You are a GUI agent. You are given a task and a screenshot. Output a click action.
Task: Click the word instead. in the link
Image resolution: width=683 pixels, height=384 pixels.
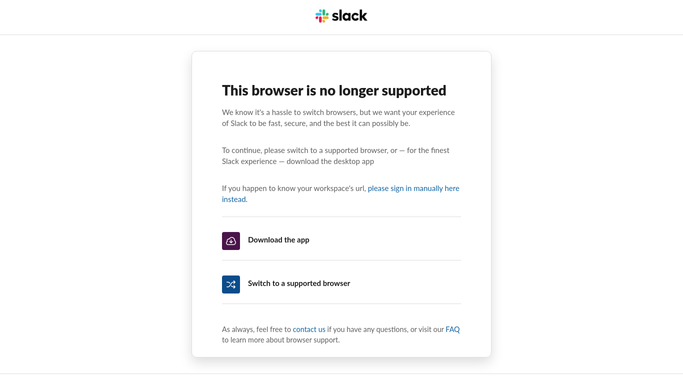234,199
